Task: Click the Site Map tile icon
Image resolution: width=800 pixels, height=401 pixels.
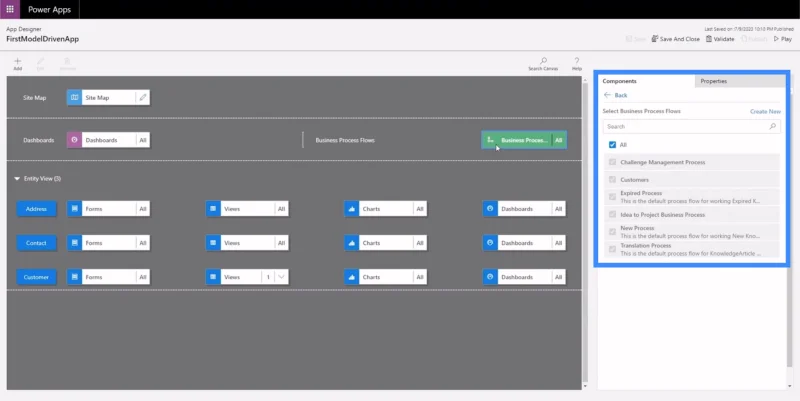Action: pos(74,97)
